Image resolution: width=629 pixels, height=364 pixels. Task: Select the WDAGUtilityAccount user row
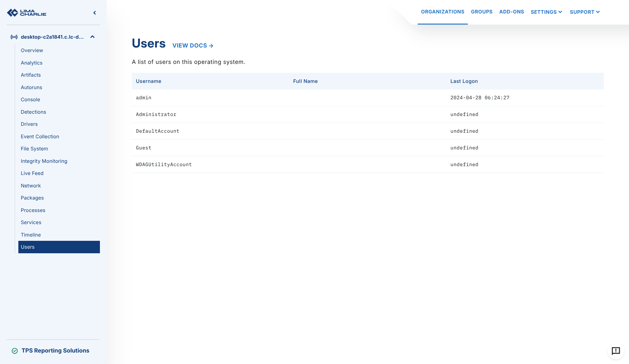(164, 164)
